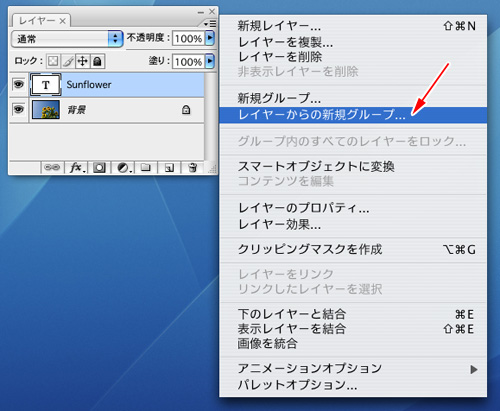
Task: Close the レイヤー tab with its x
Action: pos(62,21)
